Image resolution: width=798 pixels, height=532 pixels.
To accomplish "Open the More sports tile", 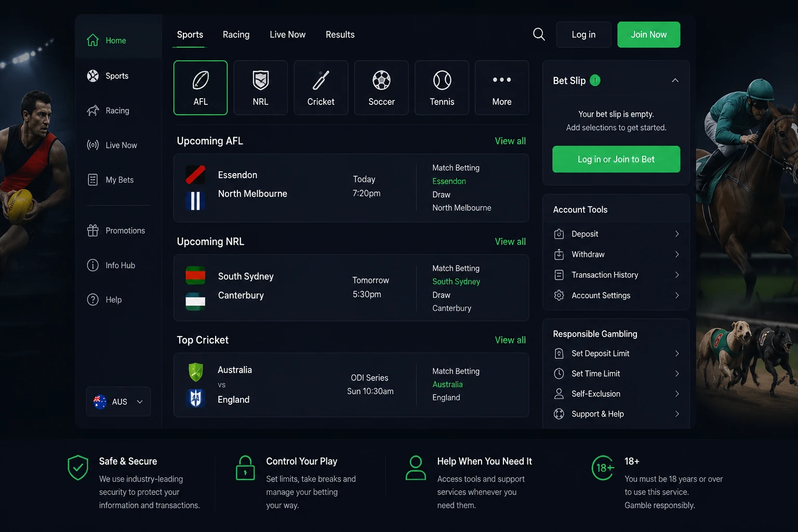I will [x=502, y=88].
